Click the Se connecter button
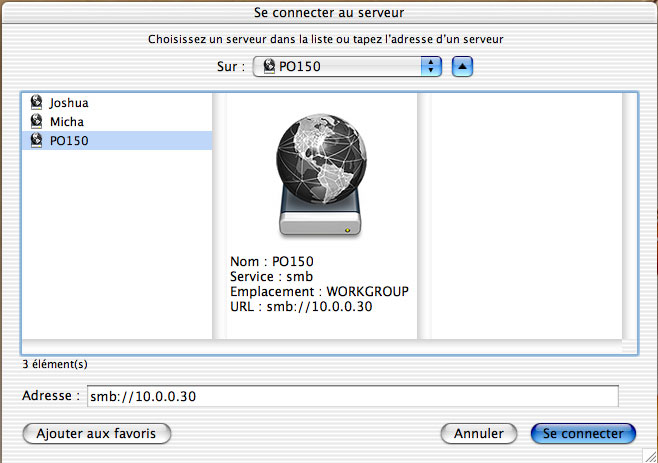658x463 pixels. click(x=583, y=433)
